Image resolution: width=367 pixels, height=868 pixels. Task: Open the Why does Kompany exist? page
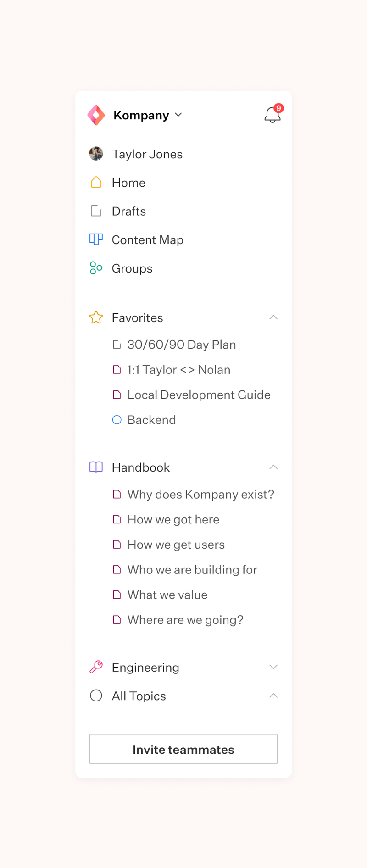[x=200, y=494]
